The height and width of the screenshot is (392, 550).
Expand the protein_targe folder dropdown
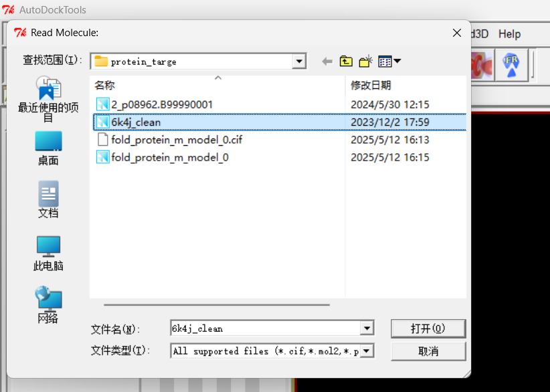tap(299, 62)
